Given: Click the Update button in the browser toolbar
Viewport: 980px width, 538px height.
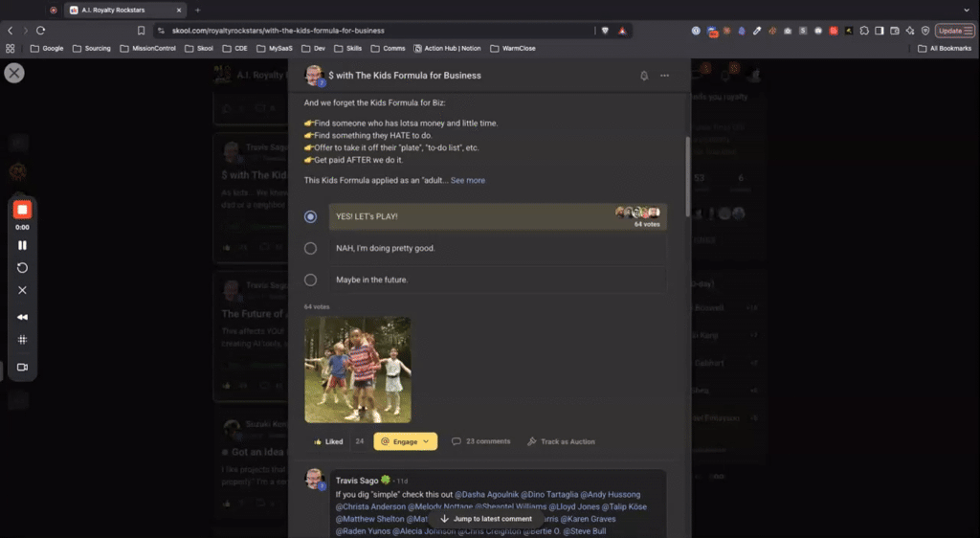Looking at the screenshot, I should (x=954, y=31).
